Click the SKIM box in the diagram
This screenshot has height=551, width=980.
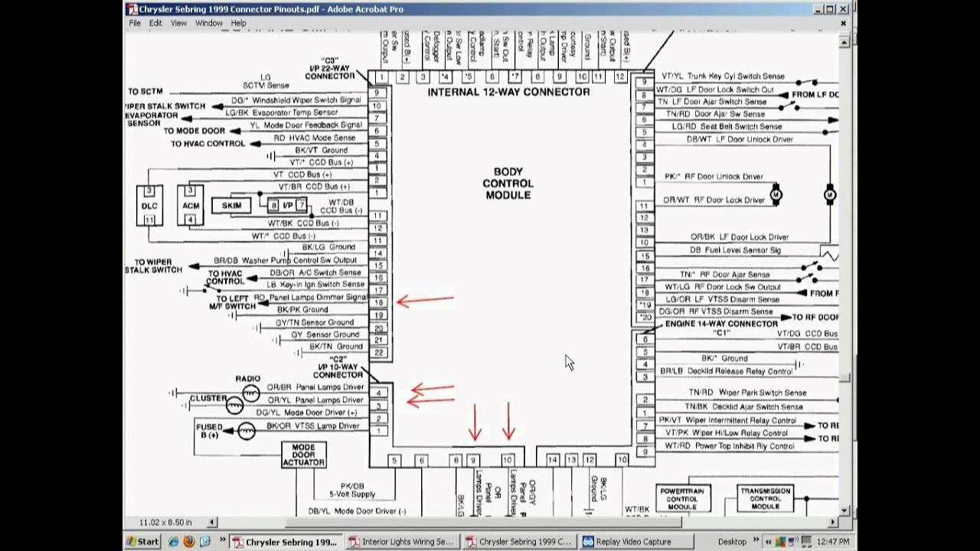[232, 205]
